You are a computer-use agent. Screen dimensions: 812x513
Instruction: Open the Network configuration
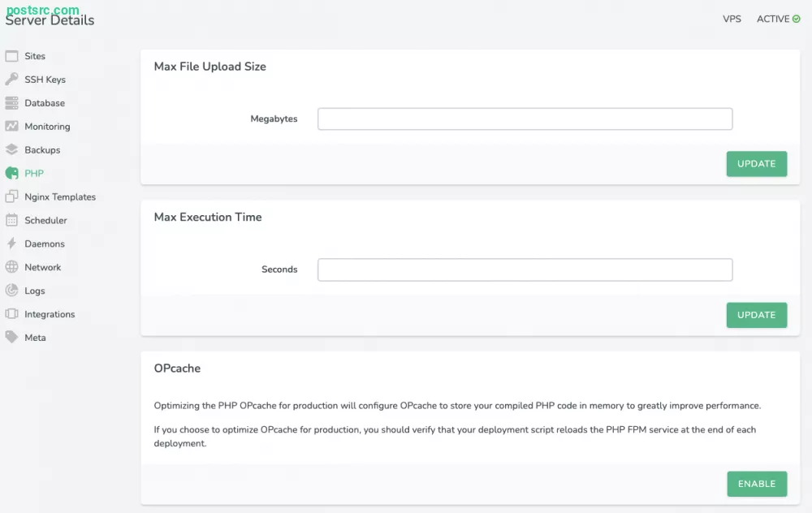coord(45,267)
